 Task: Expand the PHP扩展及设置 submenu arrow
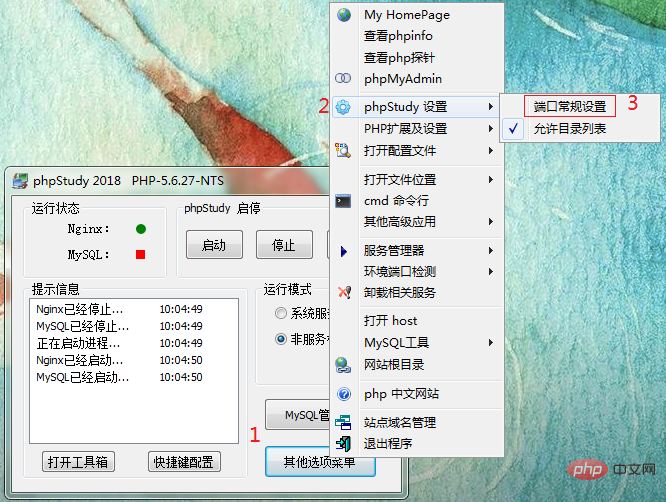491,128
